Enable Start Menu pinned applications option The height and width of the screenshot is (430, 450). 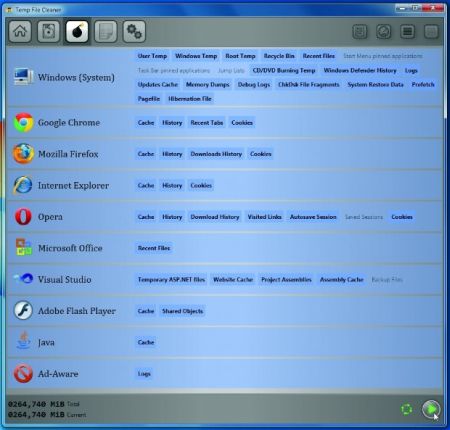point(383,56)
